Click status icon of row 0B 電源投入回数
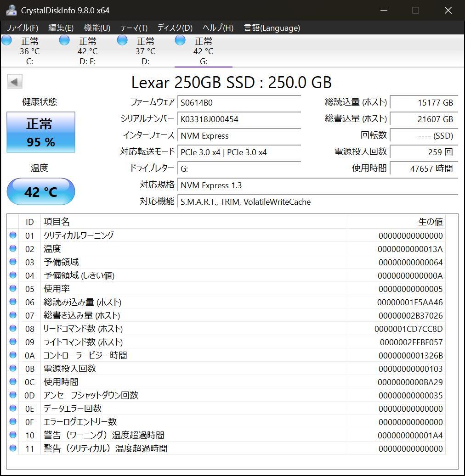 coord(13,368)
